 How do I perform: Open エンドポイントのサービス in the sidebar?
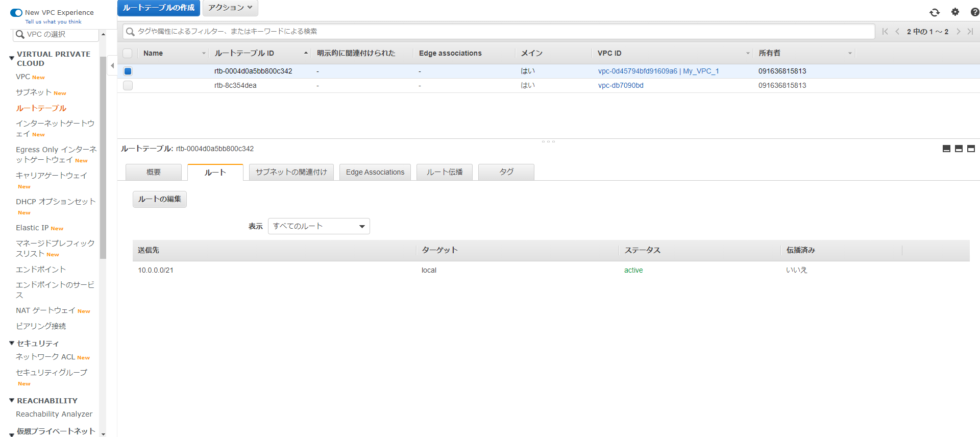click(x=55, y=289)
